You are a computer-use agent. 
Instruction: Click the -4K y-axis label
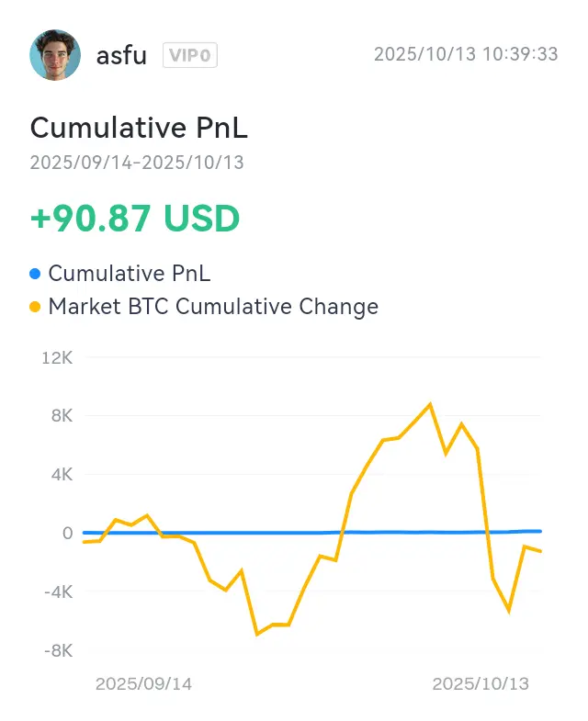click(x=57, y=591)
